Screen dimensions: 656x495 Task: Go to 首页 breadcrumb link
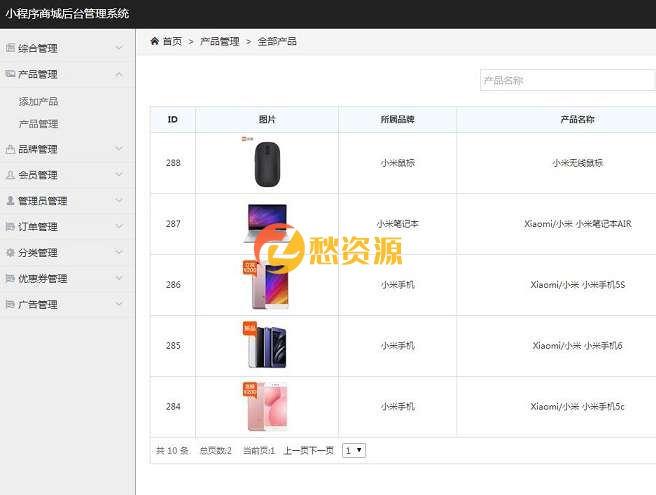click(x=172, y=41)
